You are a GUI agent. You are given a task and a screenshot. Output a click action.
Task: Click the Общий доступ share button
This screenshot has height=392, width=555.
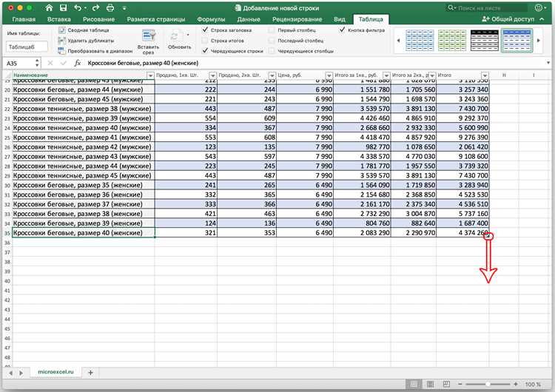click(508, 19)
